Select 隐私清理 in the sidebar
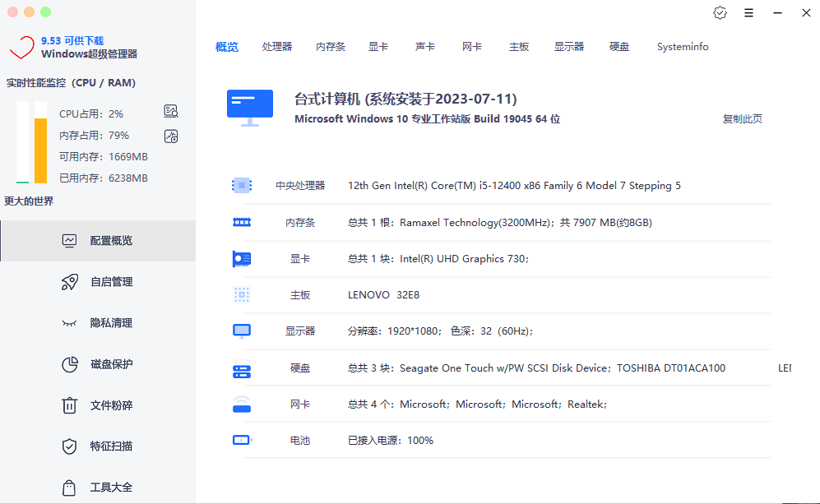 110,323
